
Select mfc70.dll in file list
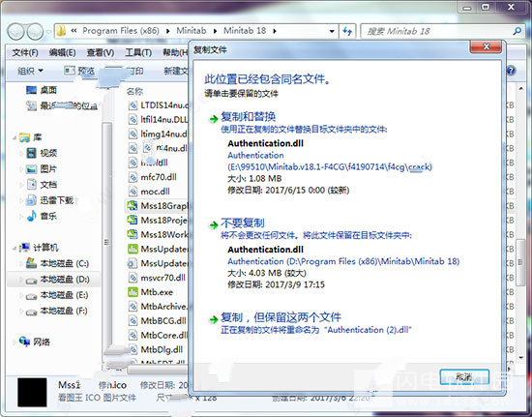pos(158,177)
